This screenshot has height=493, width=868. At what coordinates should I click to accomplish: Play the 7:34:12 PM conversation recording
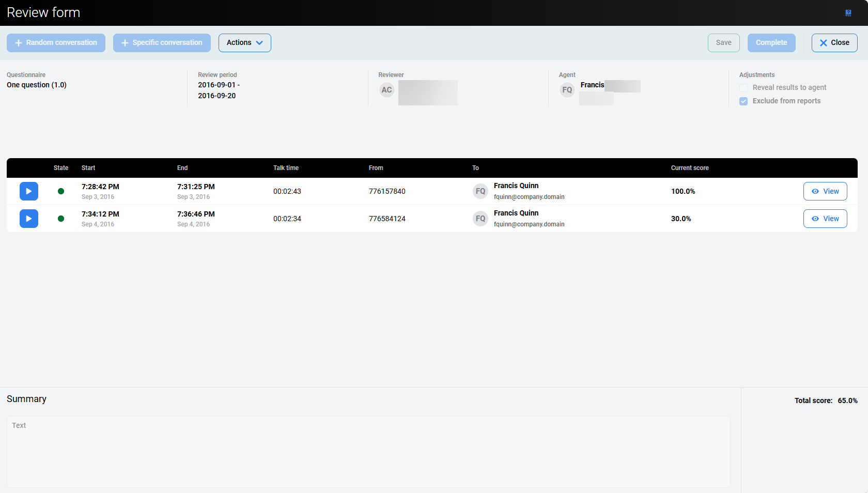click(29, 219)
